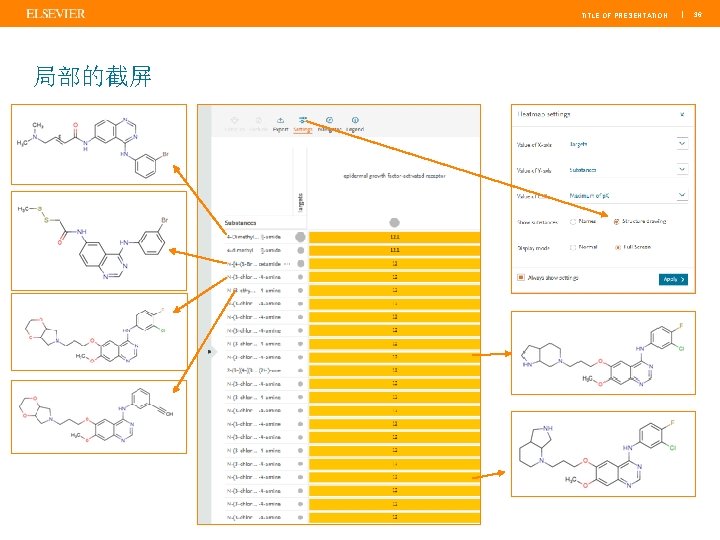Click left structure image with F and Cl substituents
Viewport: 720px width, 540px height.
(99, 332)
